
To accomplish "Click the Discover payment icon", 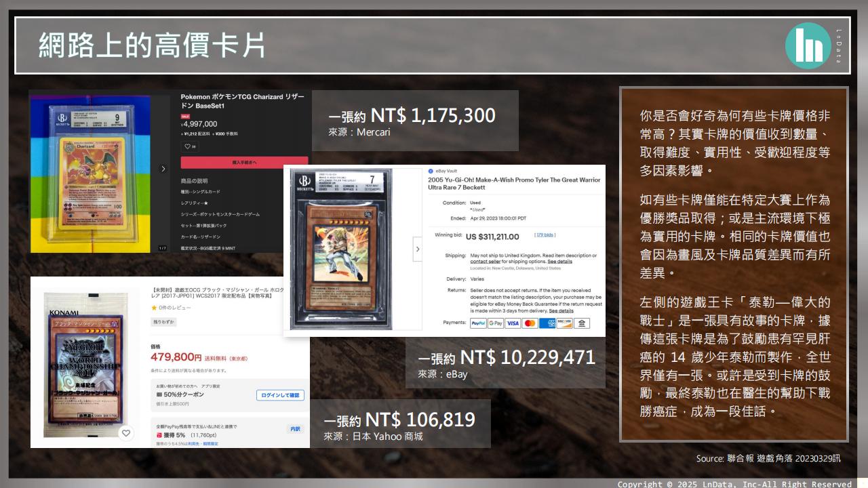I will click(564, 323).
